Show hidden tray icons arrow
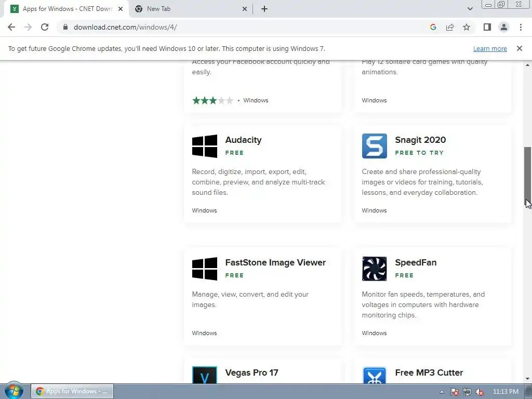This screenshot has height=399, width=532. 442,392
